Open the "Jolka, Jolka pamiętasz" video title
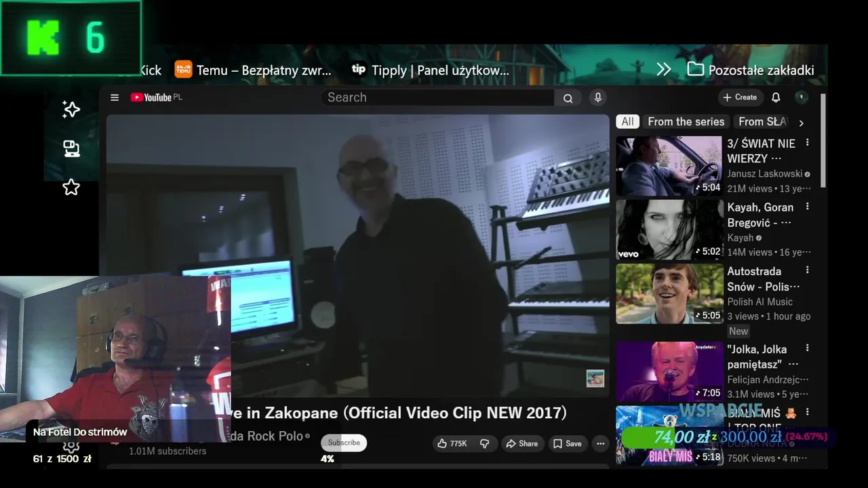Viewport: 868px width, 488px height. [763, 357]
